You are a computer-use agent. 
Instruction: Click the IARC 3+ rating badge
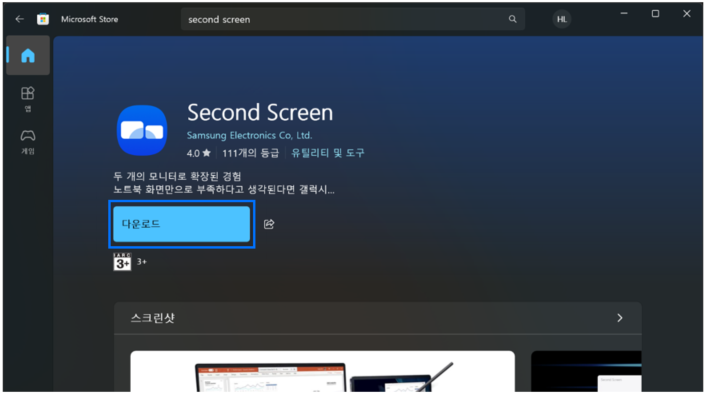(x=122, y=262)
